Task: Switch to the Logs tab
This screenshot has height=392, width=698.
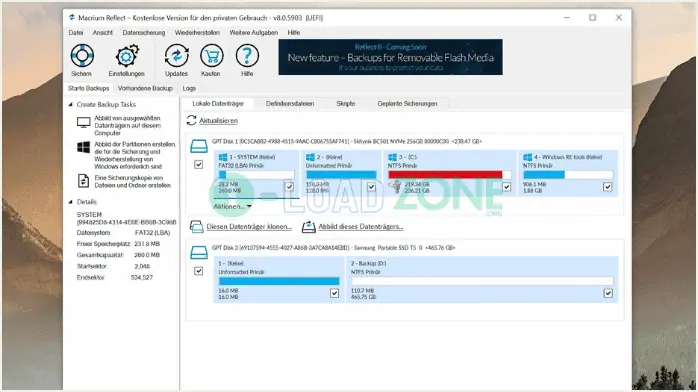Action: coord(189,88)
